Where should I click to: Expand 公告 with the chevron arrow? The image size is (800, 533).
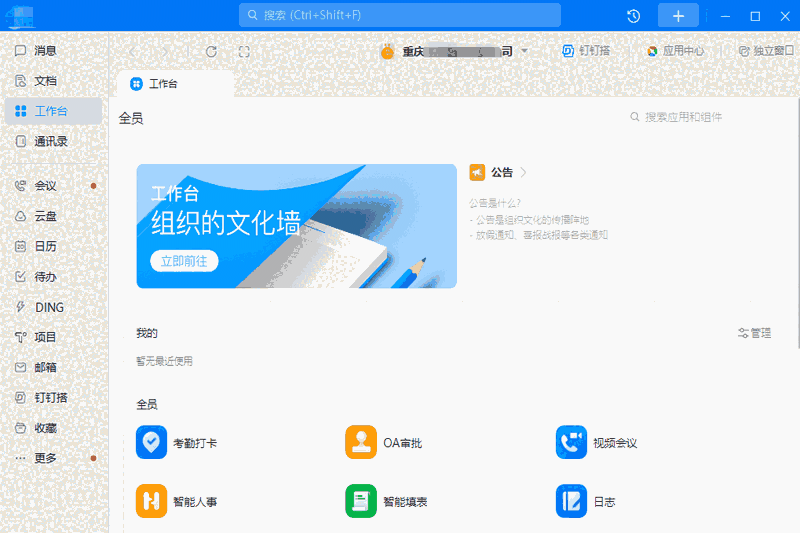click(523, 172)
